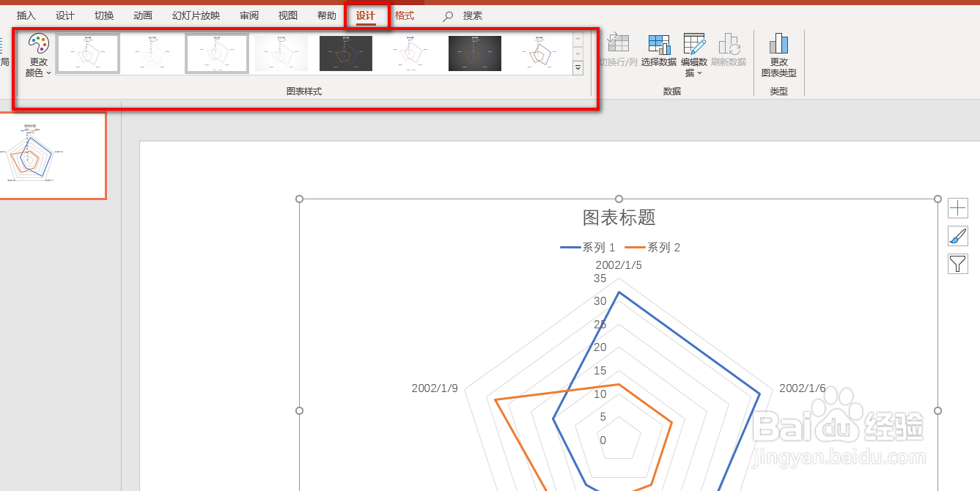Open the 视图 tab
Viewport: 980px width, 491px height.
(x=288, y=15)
